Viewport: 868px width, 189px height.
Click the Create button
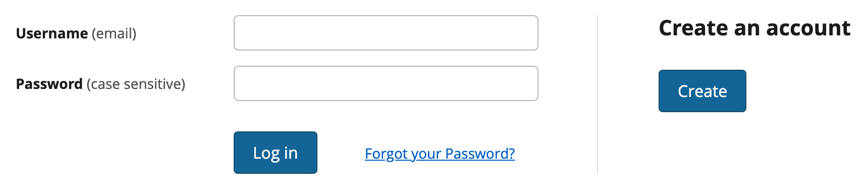[x=702, y=91]
